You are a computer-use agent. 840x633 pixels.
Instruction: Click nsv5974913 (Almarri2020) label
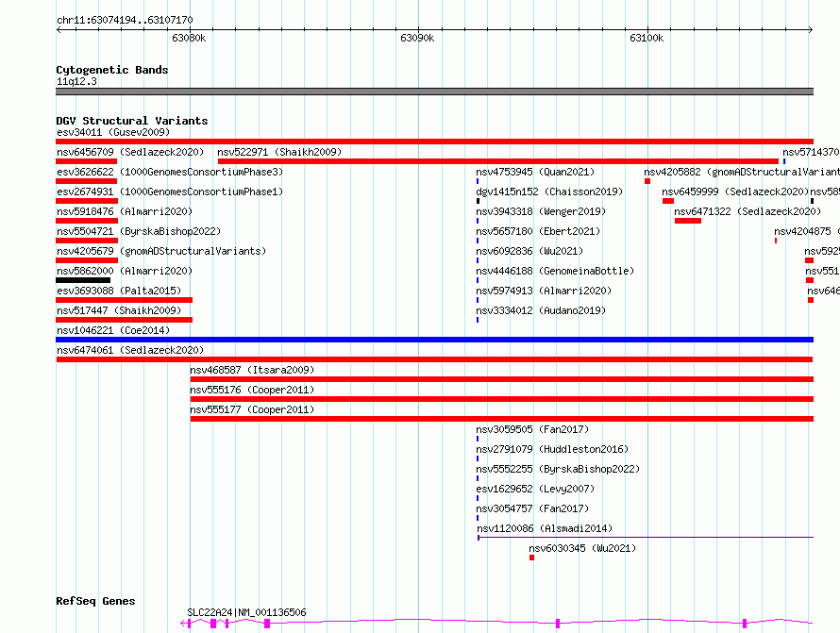click(544, 291)
